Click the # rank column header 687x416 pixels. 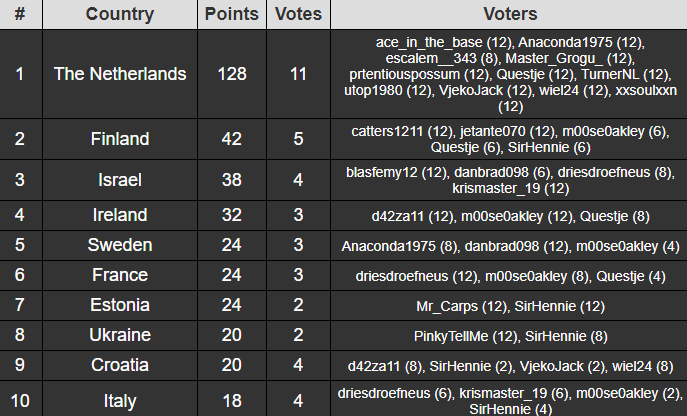point(21,14)
